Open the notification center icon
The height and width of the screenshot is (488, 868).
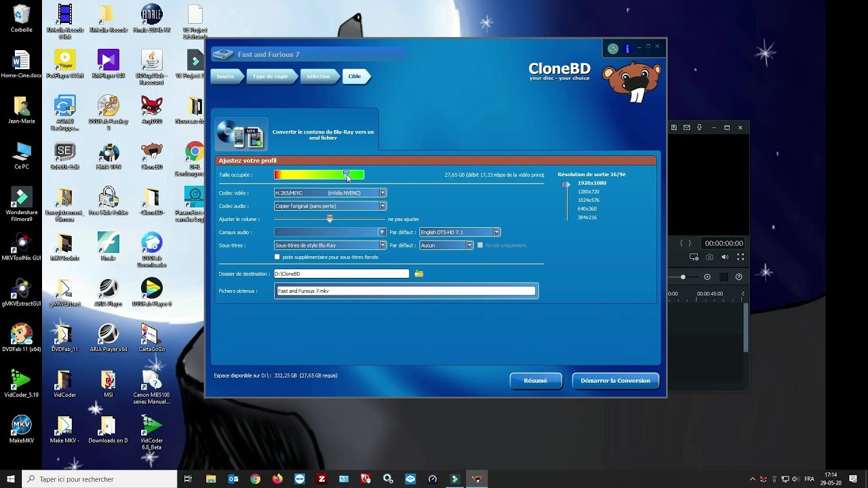(853, 479)
